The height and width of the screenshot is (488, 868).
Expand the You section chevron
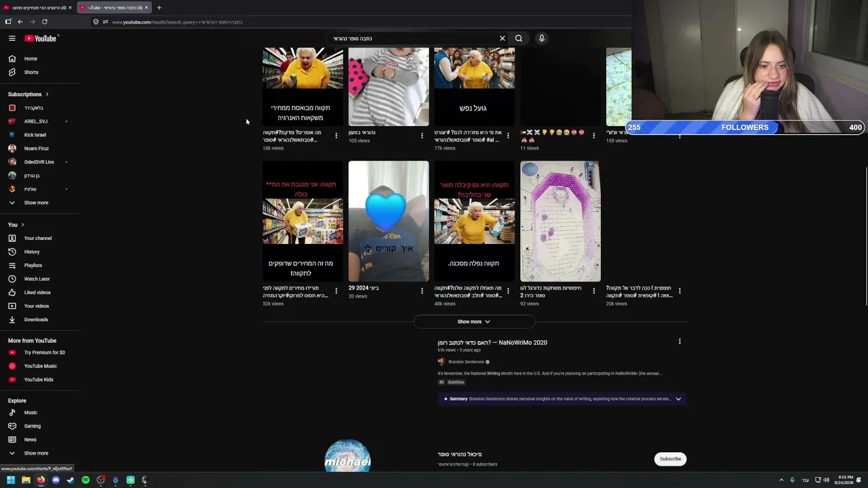[22, 225]
